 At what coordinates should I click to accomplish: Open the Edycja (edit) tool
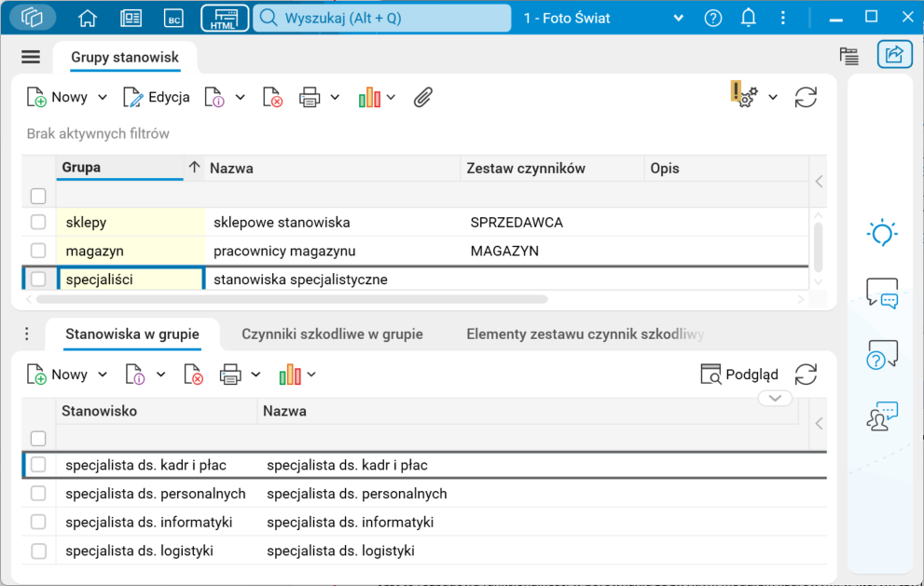point(156,96)
